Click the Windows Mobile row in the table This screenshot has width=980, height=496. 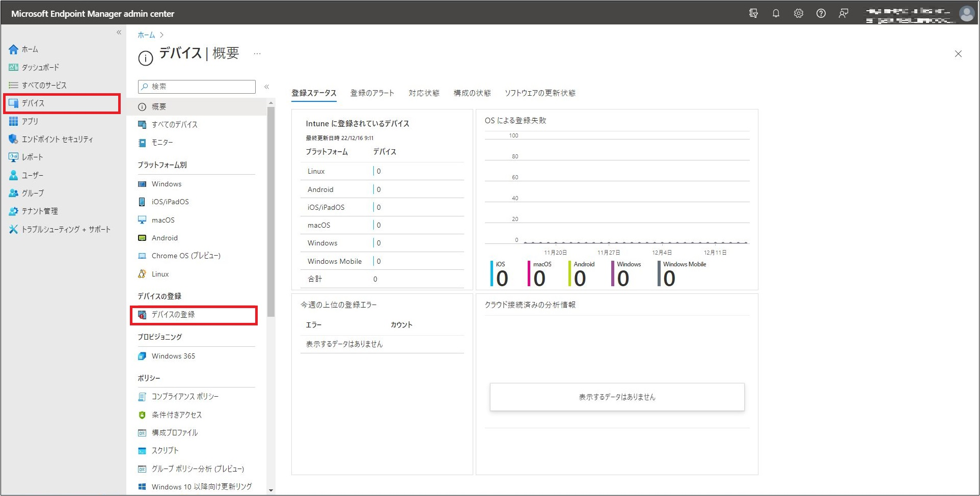click(x=382, y=261)
